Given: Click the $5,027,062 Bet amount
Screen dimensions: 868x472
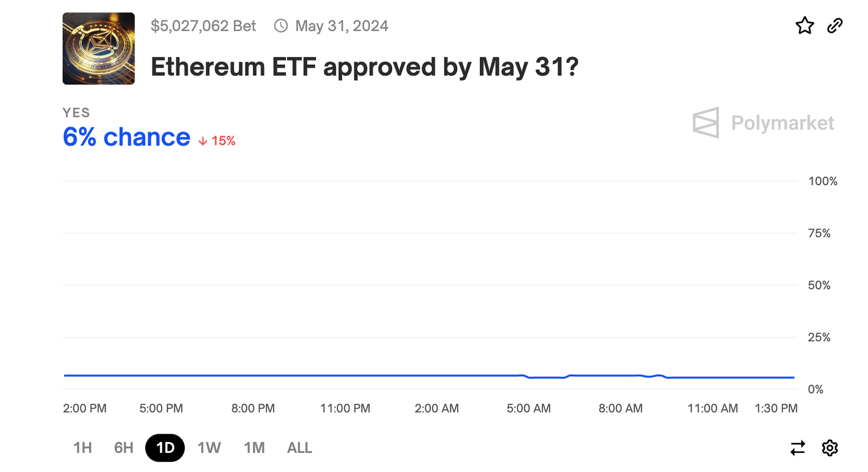Looking at the screenshot, I should pos(203,25).
